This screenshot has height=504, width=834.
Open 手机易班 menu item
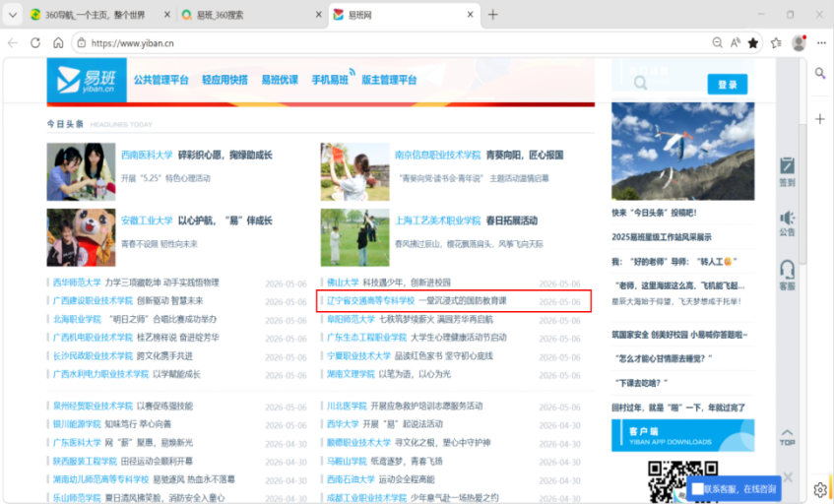point(330,80)
